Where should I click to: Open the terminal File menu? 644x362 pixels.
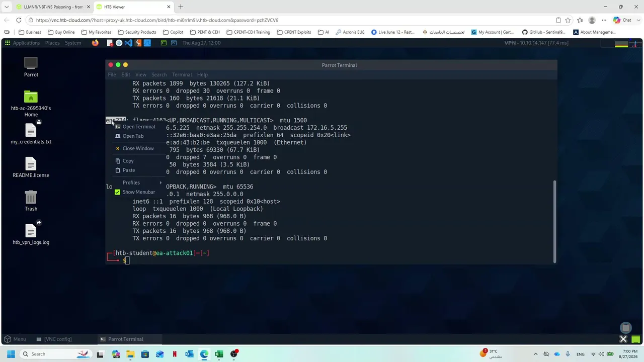tap(112, 74)
